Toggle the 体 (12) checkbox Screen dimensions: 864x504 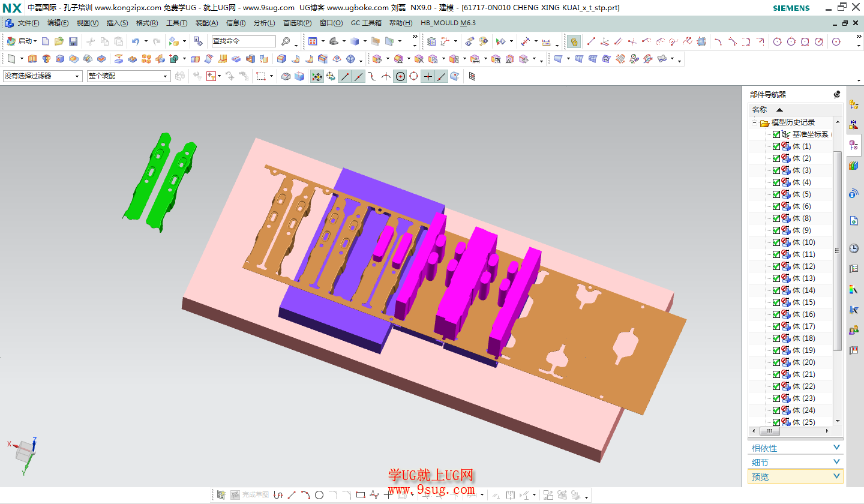[776, 266]
